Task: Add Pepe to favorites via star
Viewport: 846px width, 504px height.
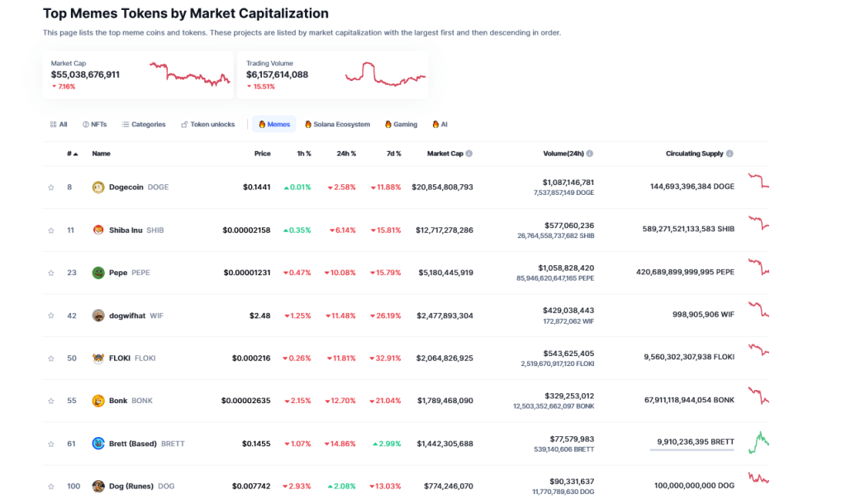Action: click(x=51, y=272)
